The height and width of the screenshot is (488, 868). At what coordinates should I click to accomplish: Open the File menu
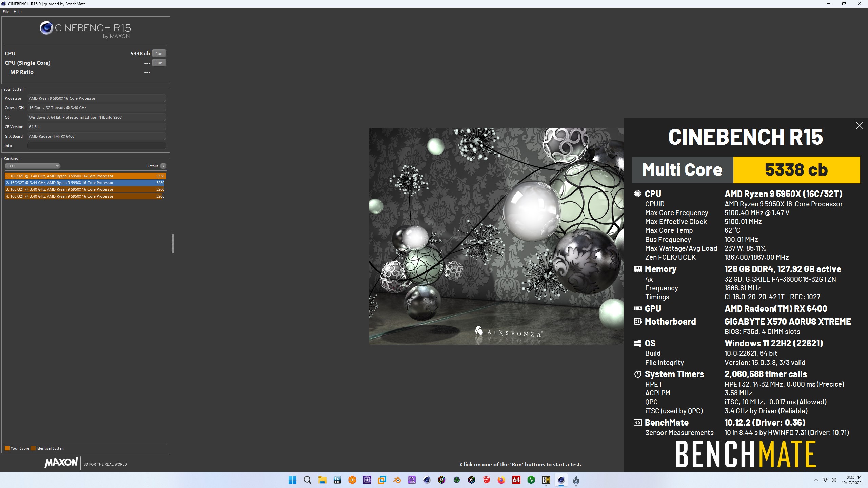(6, 12)
